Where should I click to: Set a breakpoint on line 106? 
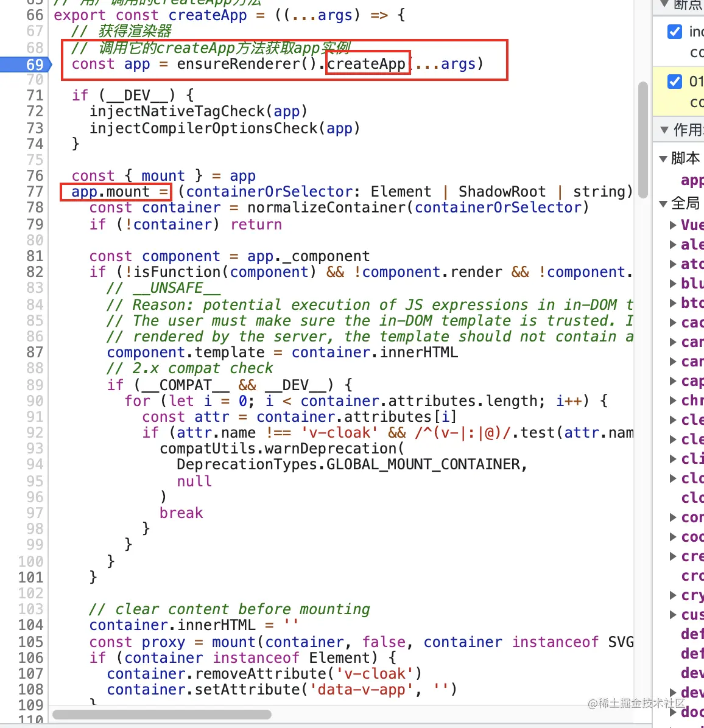pyautogui.click(x=30, y=657)
